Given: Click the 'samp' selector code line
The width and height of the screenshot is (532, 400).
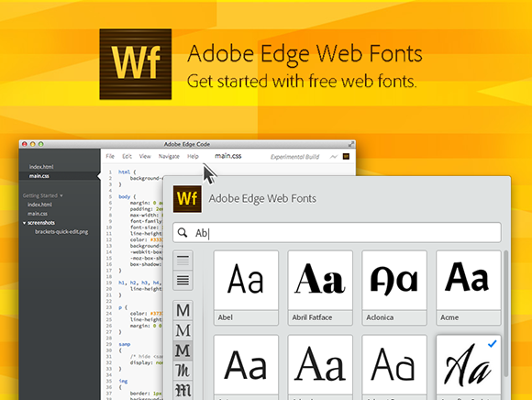Looking at the screenshot, I should click(x=124, y=344).
